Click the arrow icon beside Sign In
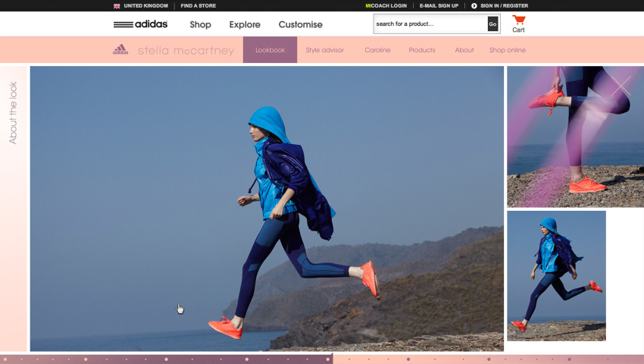Image resolution: width=644 pixels, height=364 pixels. point(474,6)
